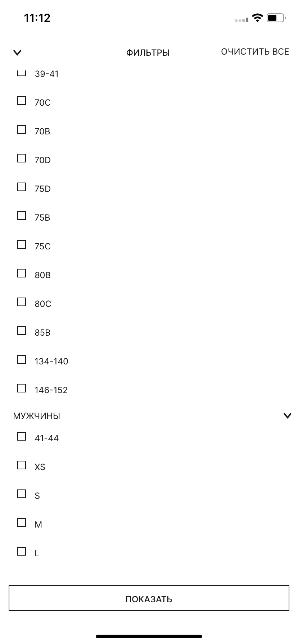This screenshot has width=298, height=644.
Task: Enable the 75D size filter
Action: coord(22,187)
